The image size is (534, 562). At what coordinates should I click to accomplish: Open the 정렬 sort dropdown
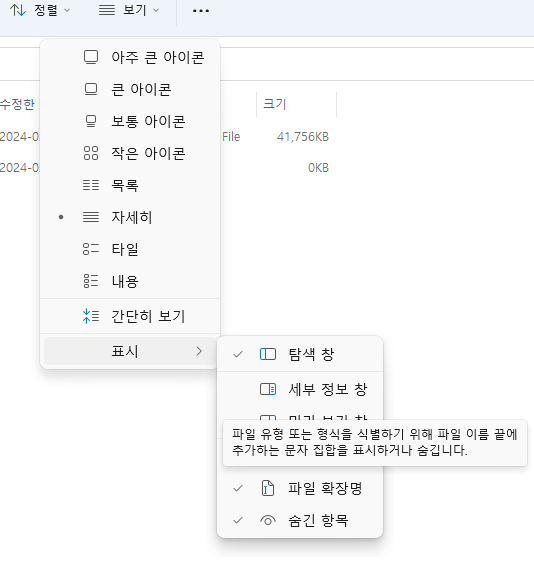click(x=40, y=10)
